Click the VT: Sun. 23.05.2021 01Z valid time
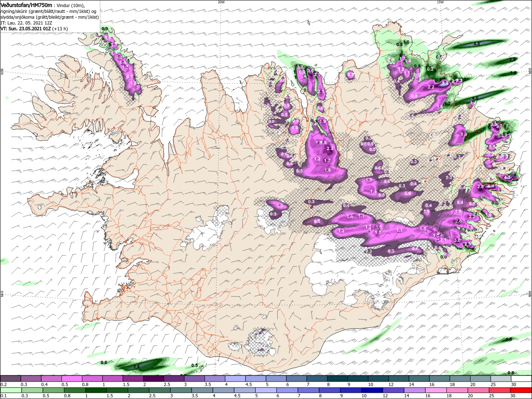 coord(26,29)
